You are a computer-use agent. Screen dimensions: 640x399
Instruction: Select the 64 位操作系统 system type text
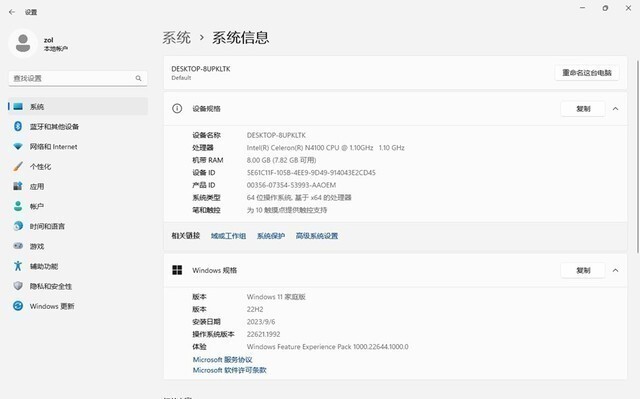299,198
